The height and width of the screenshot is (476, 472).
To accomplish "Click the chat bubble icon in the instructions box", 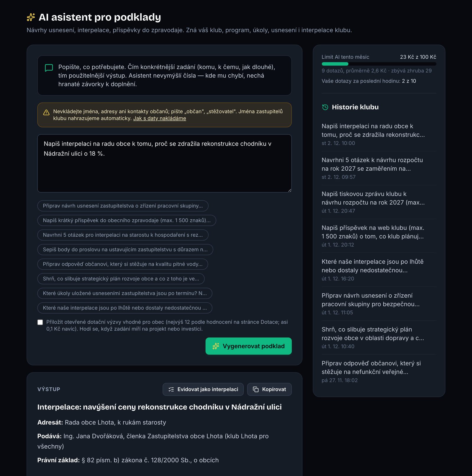I will 49,68.
